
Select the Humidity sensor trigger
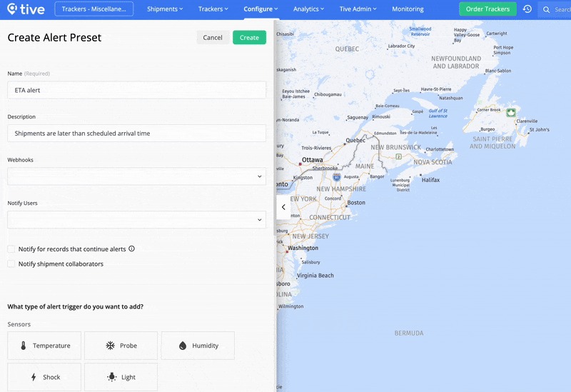click(198, 346)
